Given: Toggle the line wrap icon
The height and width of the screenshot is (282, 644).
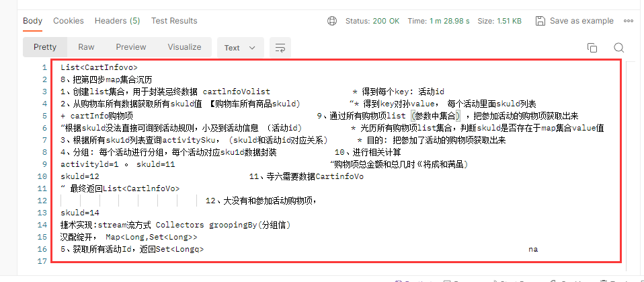Looking at the screenshot, I should tap(280, 48).
